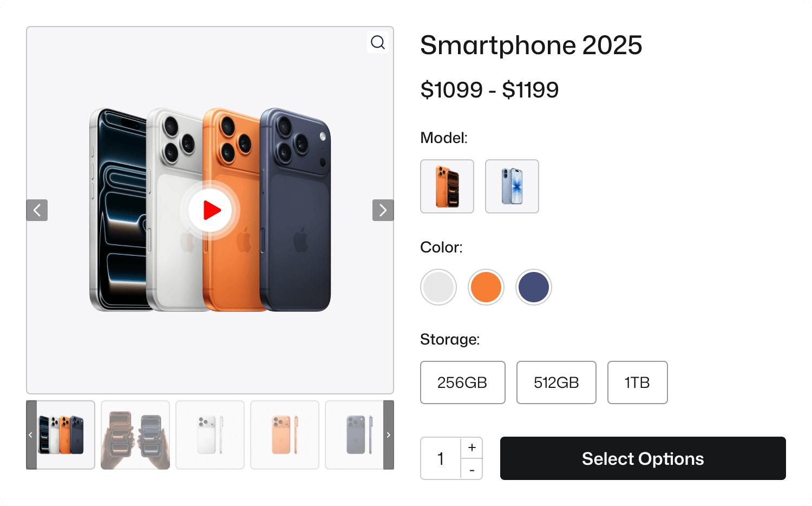812x506 pixels.
Task: Pick the orange color option
Action: tap(486, 287)
